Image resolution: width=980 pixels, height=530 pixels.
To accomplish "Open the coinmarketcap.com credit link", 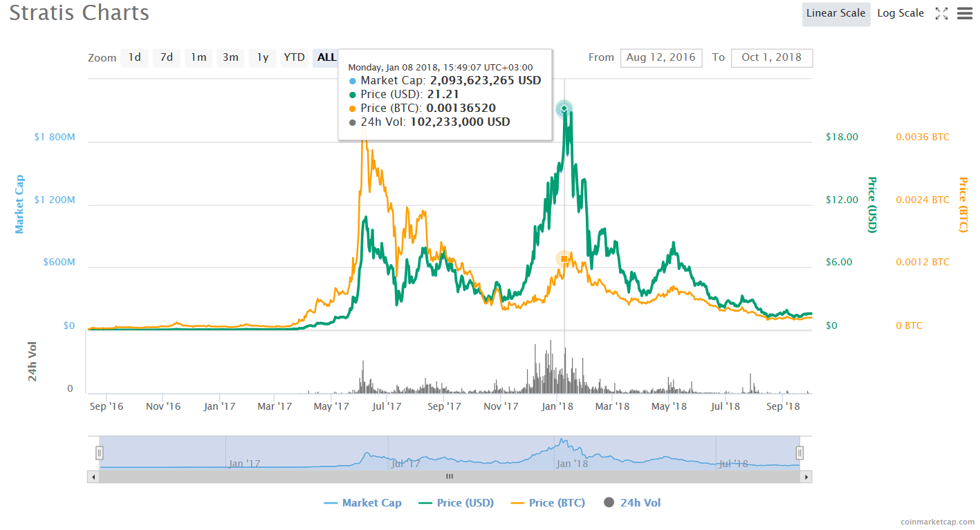I will point(937,522).
